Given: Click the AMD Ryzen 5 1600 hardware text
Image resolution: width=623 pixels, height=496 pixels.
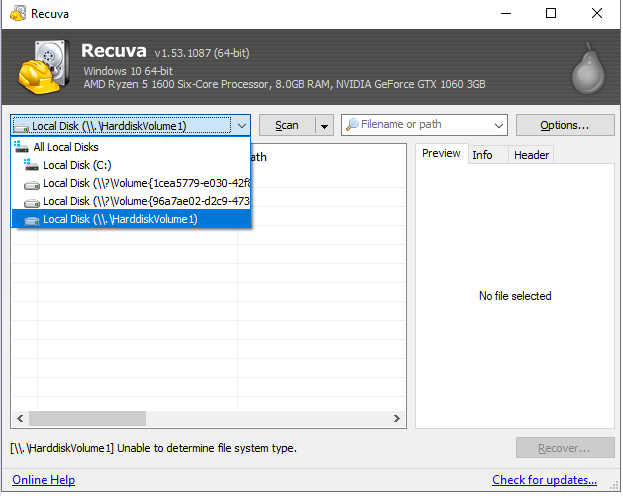Looking at the screenshot, I should (284, 84).
